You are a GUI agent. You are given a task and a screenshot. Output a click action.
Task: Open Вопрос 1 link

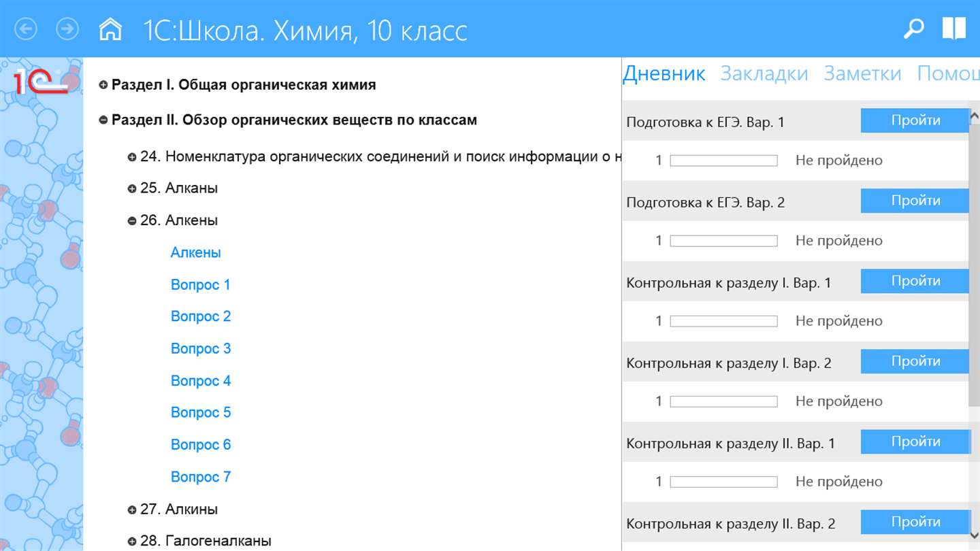[201, 284]
